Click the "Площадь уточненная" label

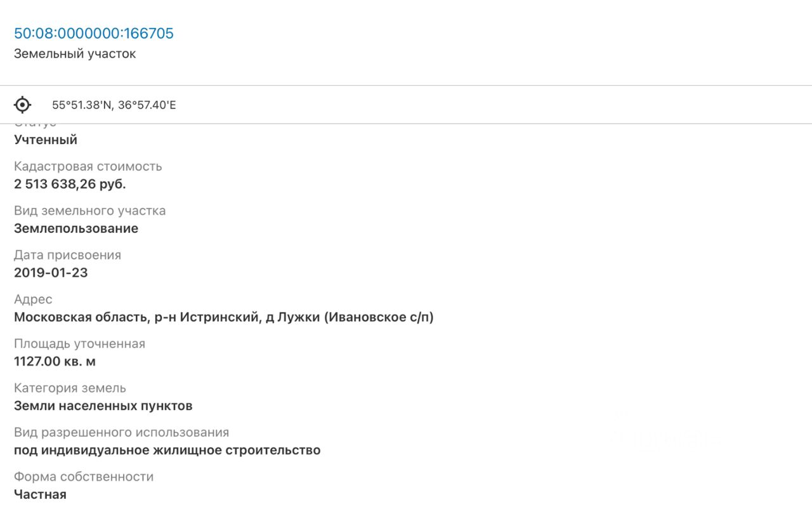click(79, 344)
